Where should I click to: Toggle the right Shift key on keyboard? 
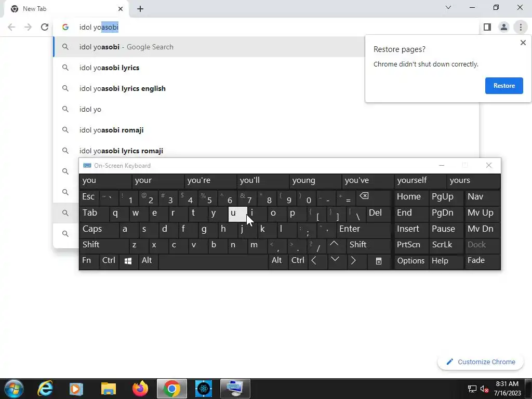369,245
